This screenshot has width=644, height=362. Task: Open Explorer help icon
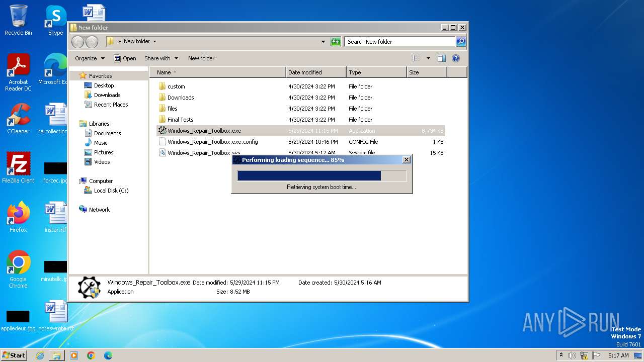coord(456,58)
